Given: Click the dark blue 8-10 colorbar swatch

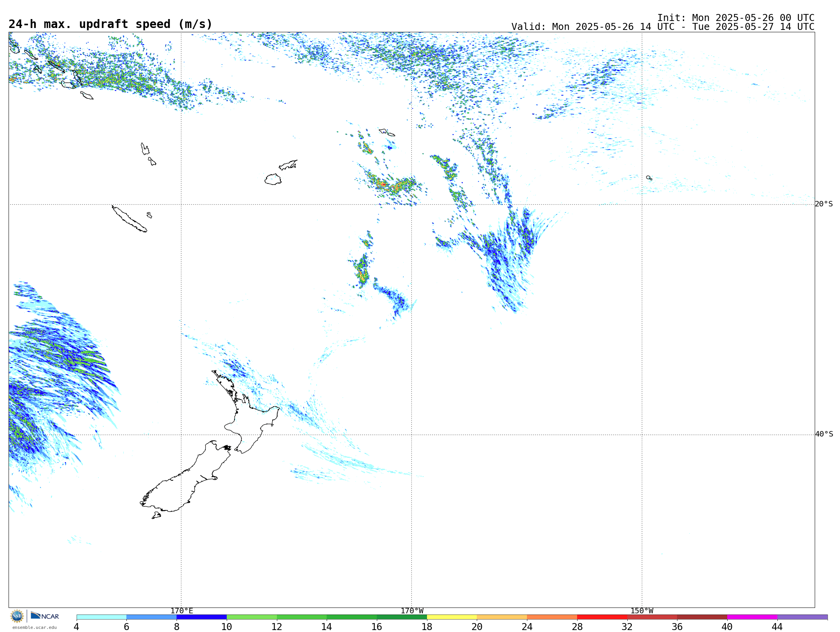Looking at the screenshot, I should point(202,617).
